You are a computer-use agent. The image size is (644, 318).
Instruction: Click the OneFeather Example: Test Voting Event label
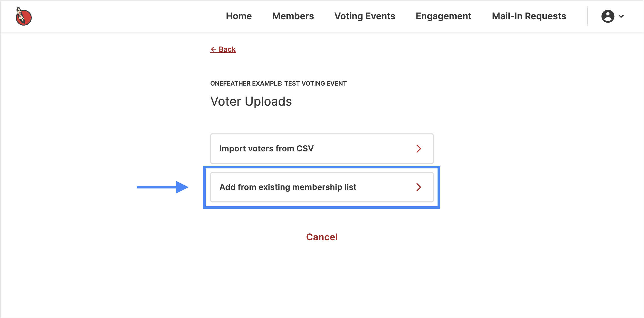278,84
